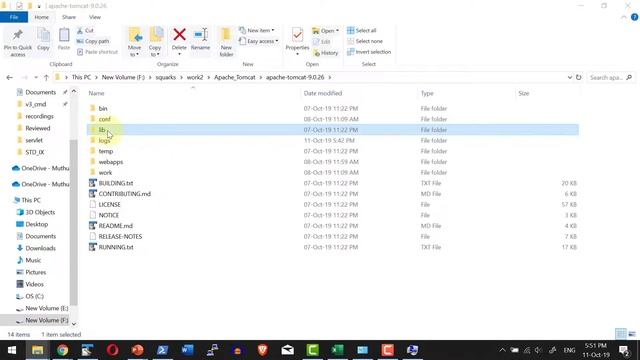Screen dimensions: 640x360
Task: Switch to the Share ribbon tab
Action: point(69,17)
